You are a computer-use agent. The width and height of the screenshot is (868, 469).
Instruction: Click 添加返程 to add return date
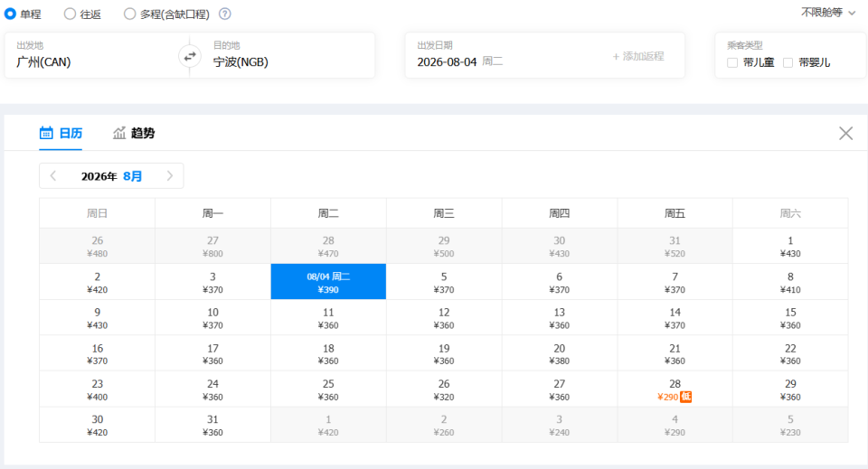tap(637, 56)
